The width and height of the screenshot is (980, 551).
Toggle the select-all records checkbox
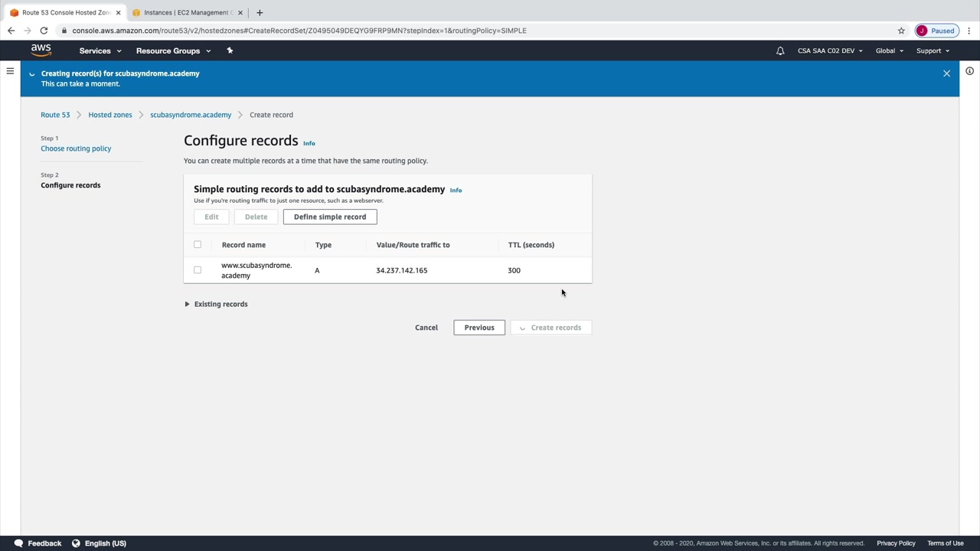(198, 245)
